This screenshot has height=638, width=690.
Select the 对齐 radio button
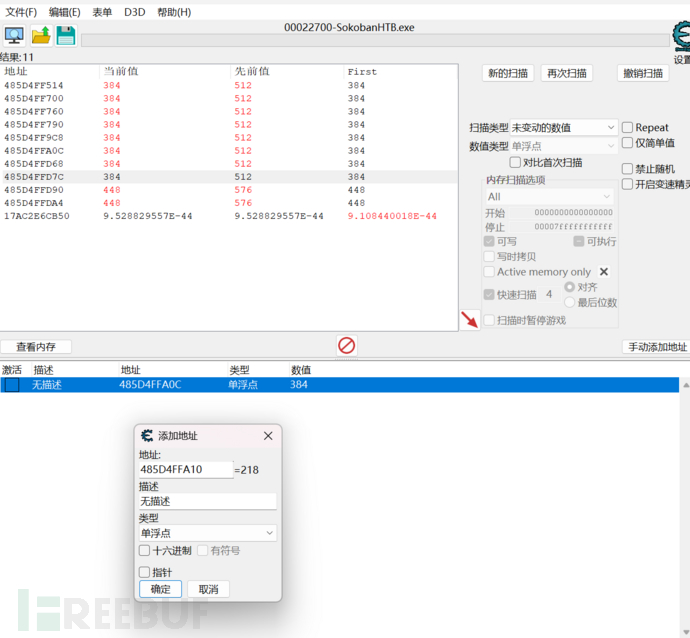(569, 287)
